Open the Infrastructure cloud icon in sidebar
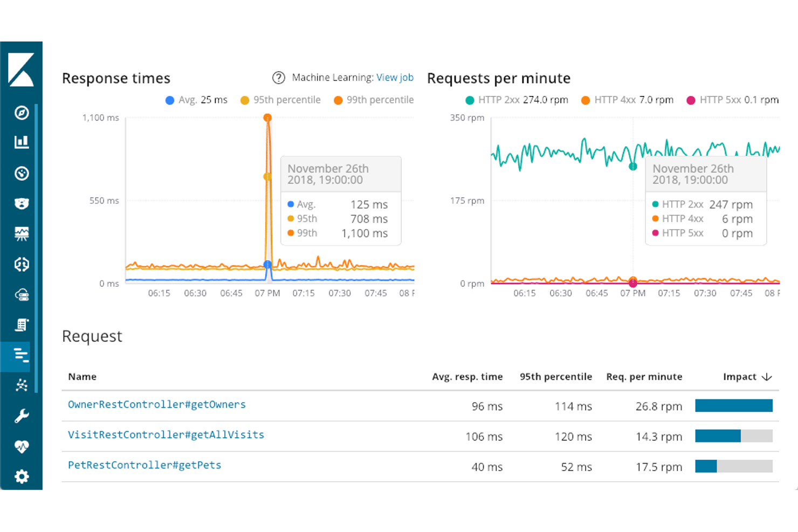The width and height of the screenshot is (798, 532). [x=21, y=294]
